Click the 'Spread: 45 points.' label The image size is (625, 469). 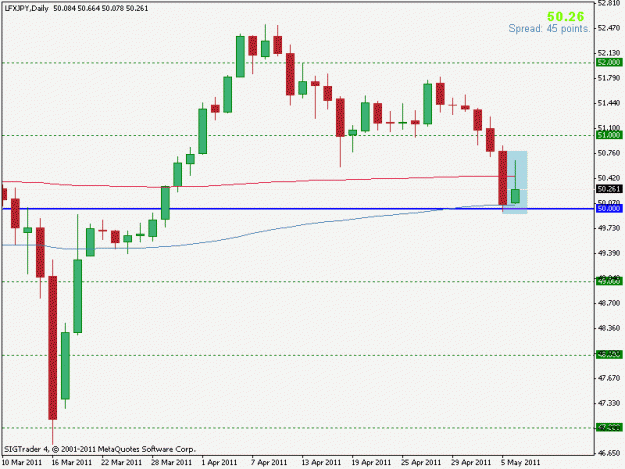pos(549,29)
